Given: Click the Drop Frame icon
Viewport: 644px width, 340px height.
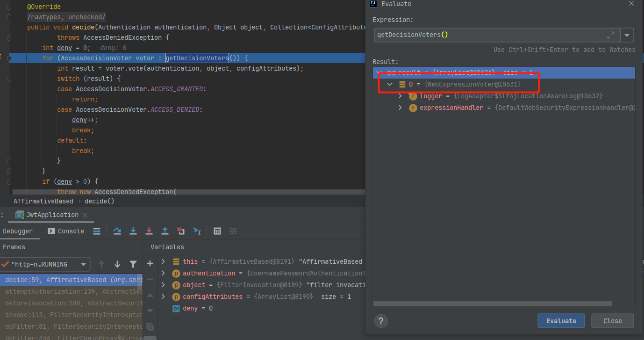Looking at the screenshot, I should pos(181,231).
